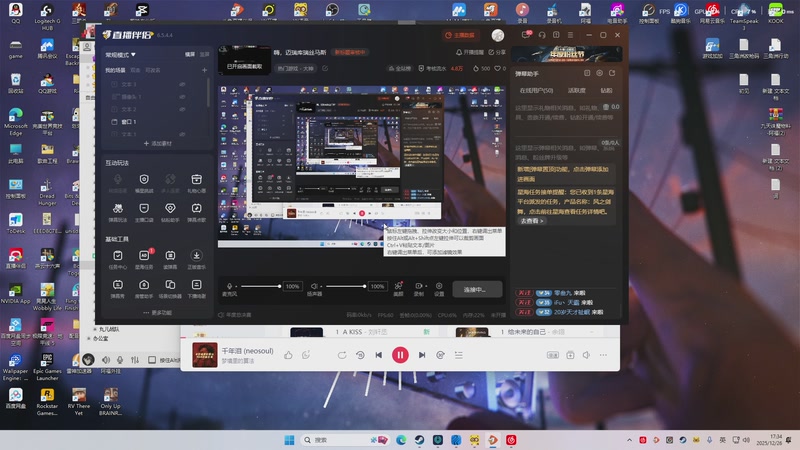Viewport: 800px width, 450px height.
Task: Click the 开播提醒 button
Action: pos(469,52)
